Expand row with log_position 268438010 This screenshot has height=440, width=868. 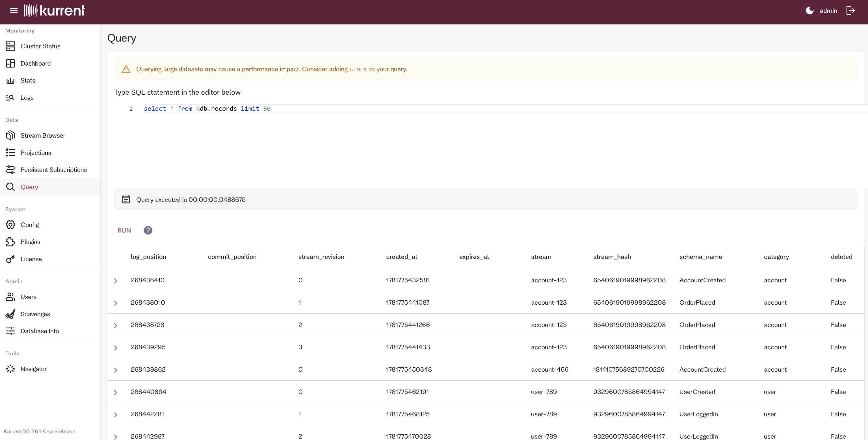point(116,303)
